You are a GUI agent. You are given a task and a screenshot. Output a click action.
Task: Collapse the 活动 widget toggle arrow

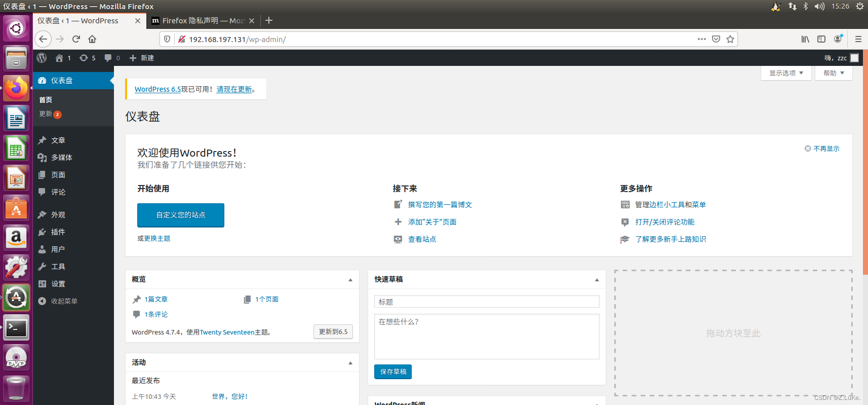(x=350, y=363)
